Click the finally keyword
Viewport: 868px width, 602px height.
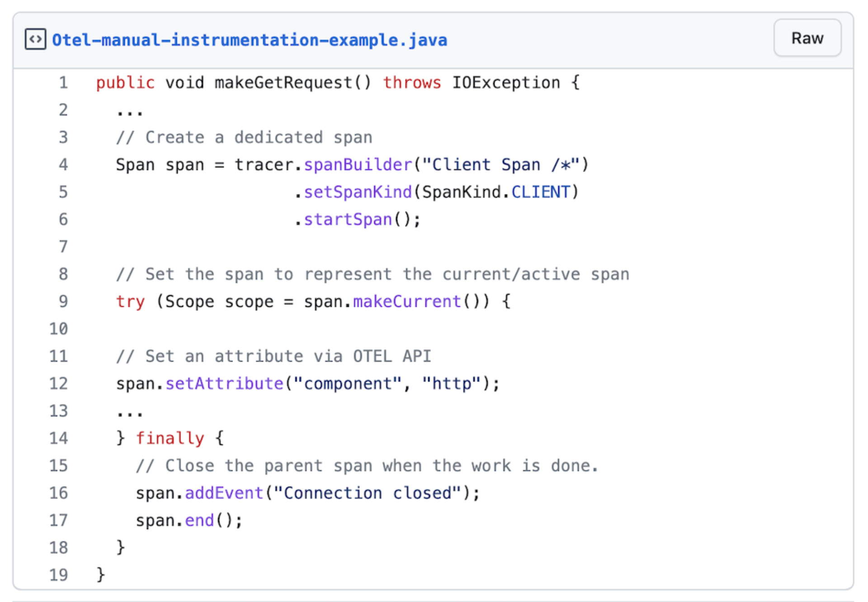pyautogui.click(x=170, y=438)
